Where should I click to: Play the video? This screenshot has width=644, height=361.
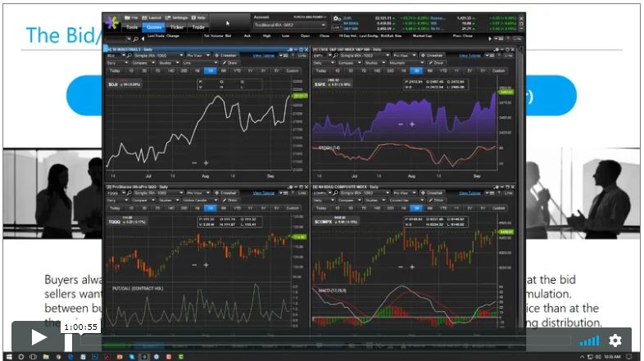39,337
